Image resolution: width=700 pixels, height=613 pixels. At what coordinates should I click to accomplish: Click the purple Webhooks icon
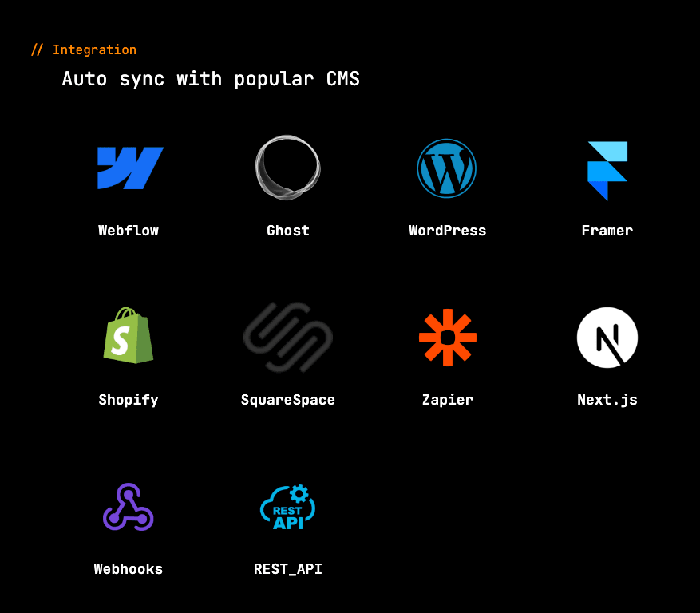click(x=129, y=507)
